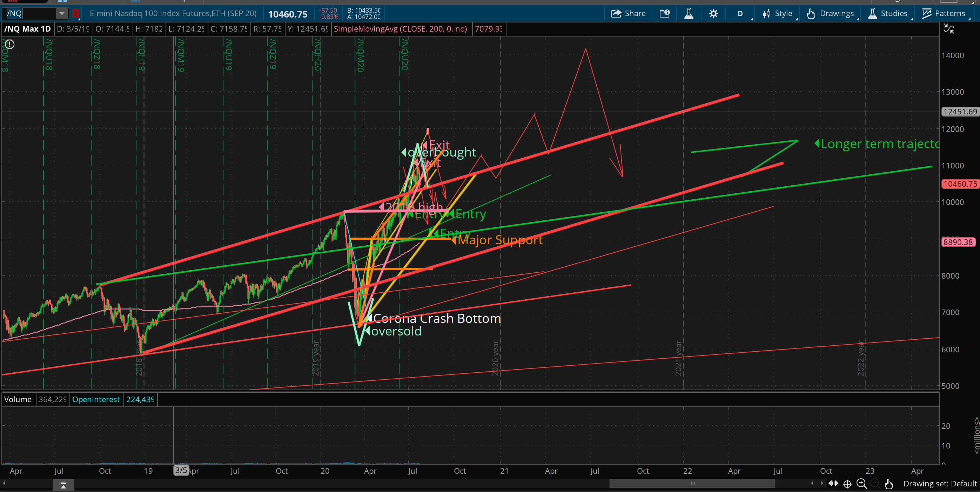Expand the D timeframe dropdown

coord(741,14)
